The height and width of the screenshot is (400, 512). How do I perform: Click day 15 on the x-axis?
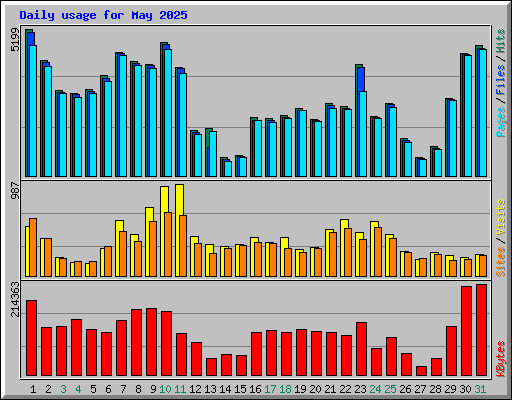[240, 389]
